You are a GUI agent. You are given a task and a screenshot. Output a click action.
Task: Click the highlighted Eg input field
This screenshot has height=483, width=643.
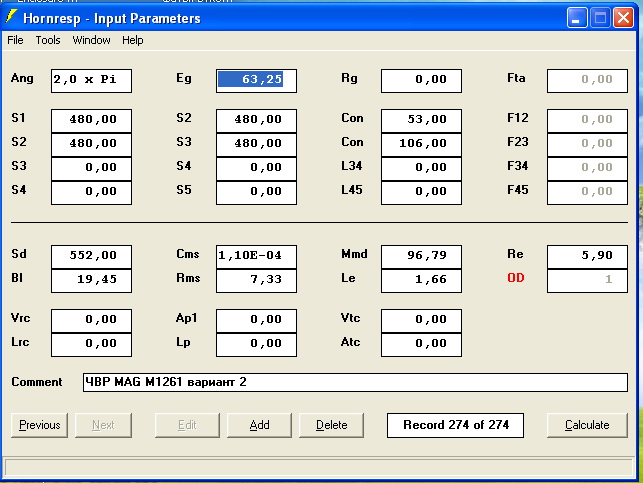pos(256,80)
